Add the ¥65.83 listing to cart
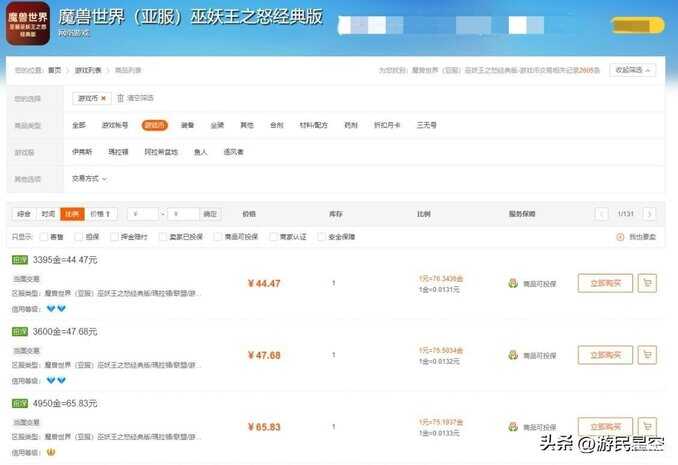Screen dimensions: 678x465 pos(647,427)
